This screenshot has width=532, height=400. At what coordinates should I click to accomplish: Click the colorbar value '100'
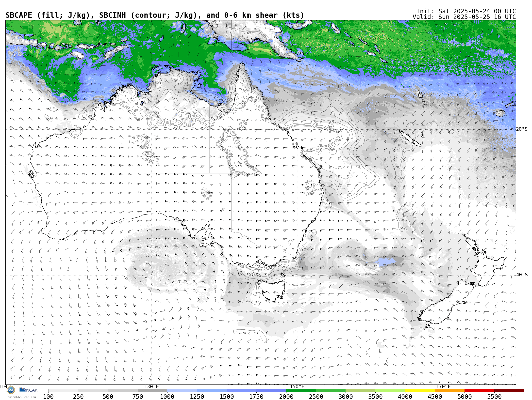tap(48, 397)
